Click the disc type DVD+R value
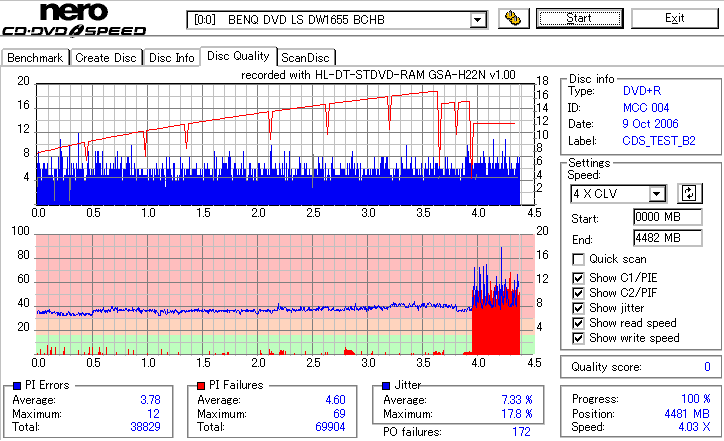The width and height of the screenshot is (724, 441). (642, 91)
